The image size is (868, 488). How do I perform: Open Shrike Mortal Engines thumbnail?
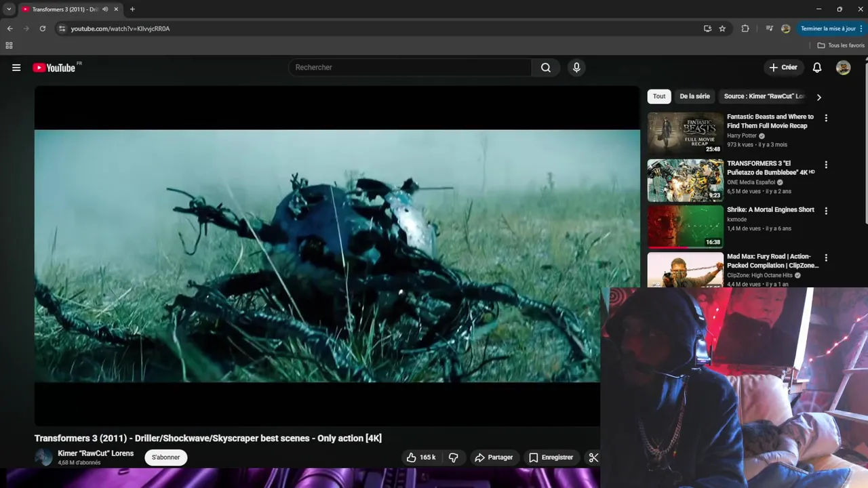(x=685, y=226)
